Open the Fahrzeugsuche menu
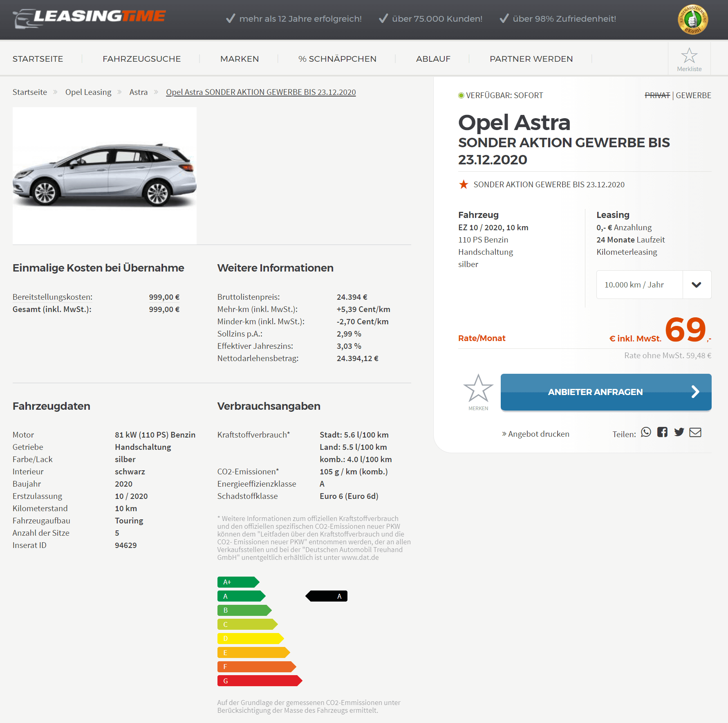 click(x=141, y=59)
